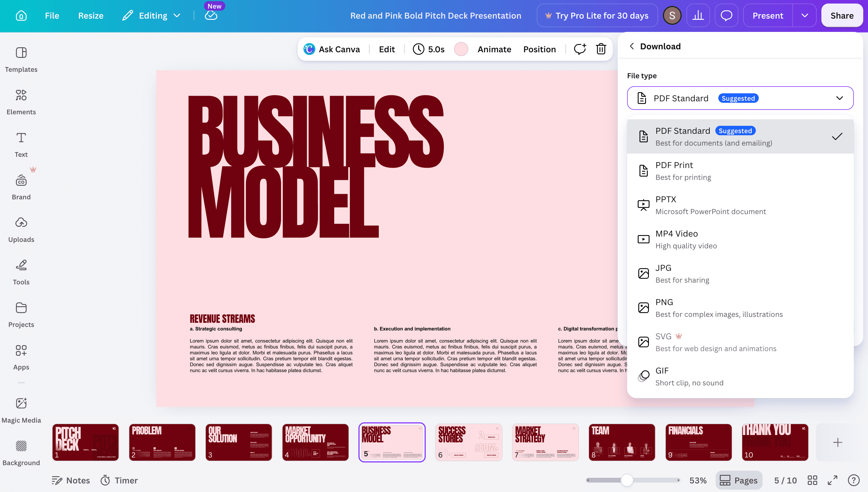Open page 1 Pitch Deck thumbnail
The width and height of the screenshot is (868, 492).
[85, 442]
